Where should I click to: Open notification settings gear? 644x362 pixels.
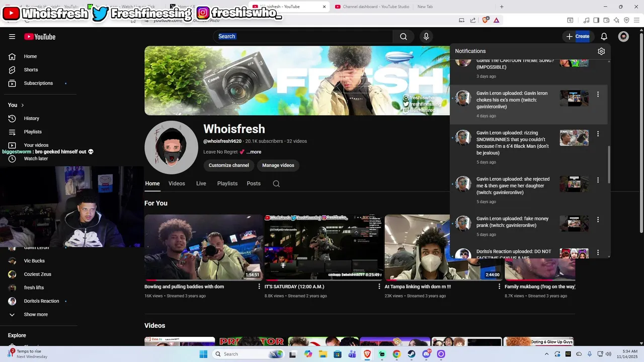(x=601, y=51)
